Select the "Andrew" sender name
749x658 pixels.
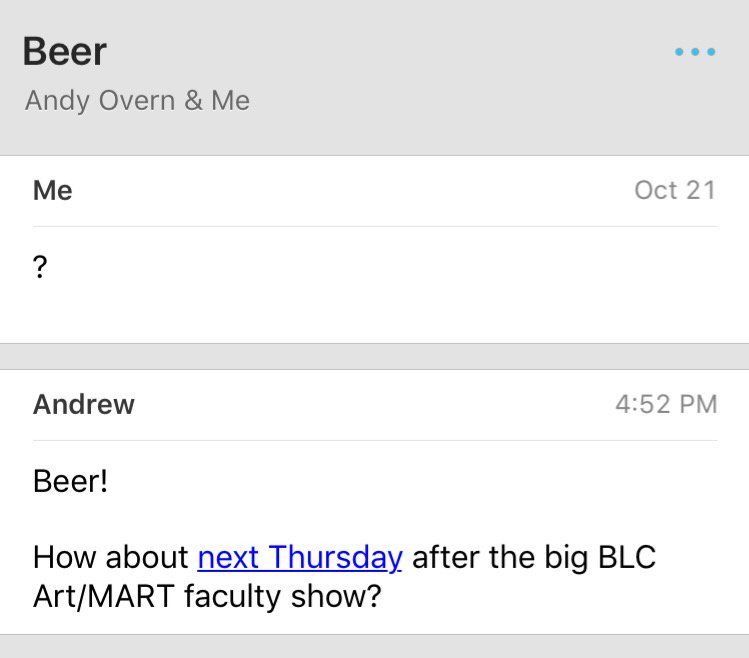[x=84, y=404]
